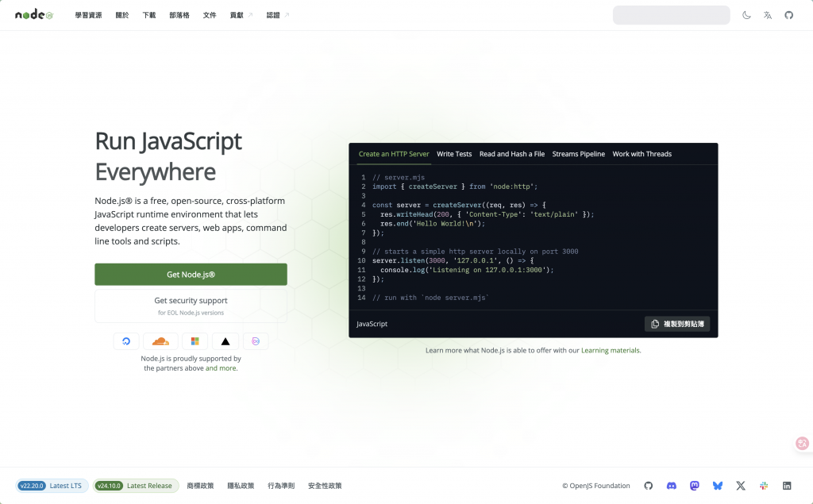Open the 認證 external link
This screenshot has width=813, height=504.
tap(277, 15)
